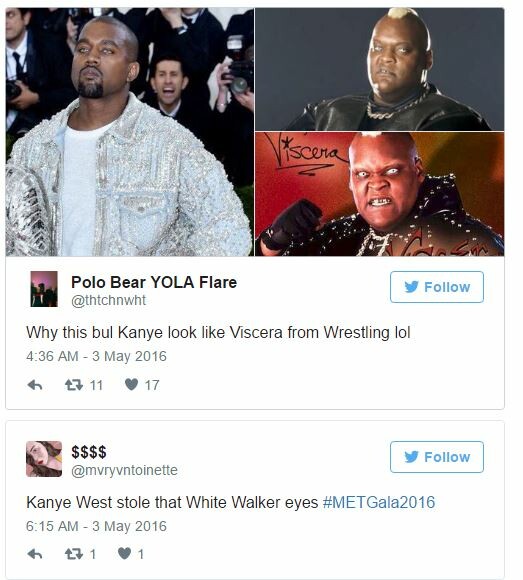Open the @thtchnwht handle

(108, 300)
